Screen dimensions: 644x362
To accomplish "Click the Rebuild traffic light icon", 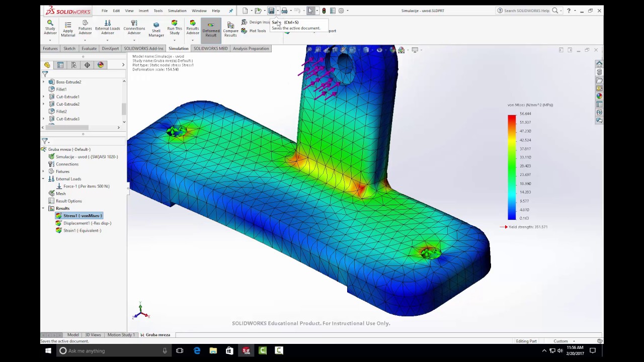I will point(324,11).
